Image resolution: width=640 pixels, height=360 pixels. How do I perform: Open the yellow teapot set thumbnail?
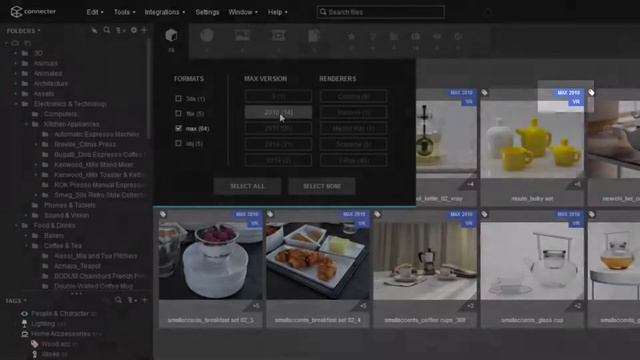pos(532,139)
